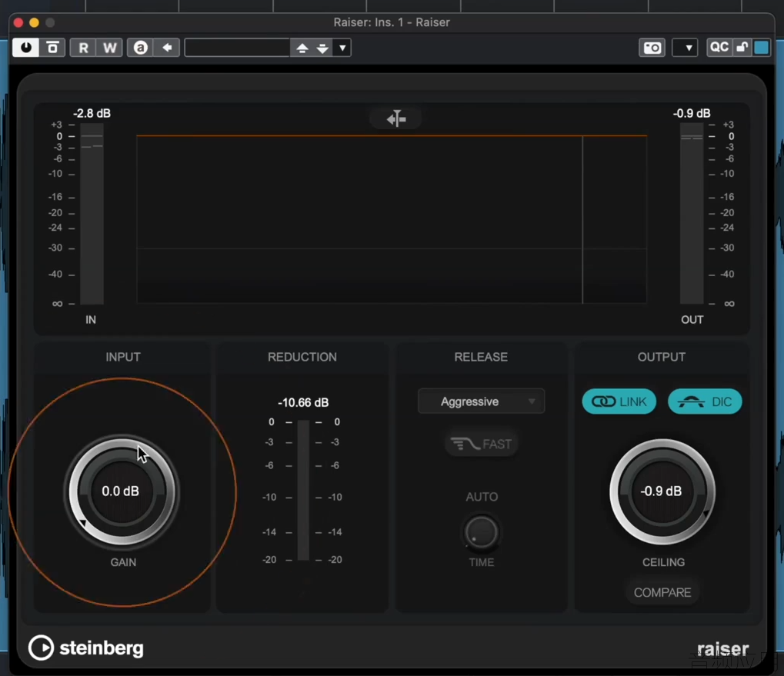Toggle the FAST release button
This screenshot has height=676, width=784.
click(x=481, y=444)
